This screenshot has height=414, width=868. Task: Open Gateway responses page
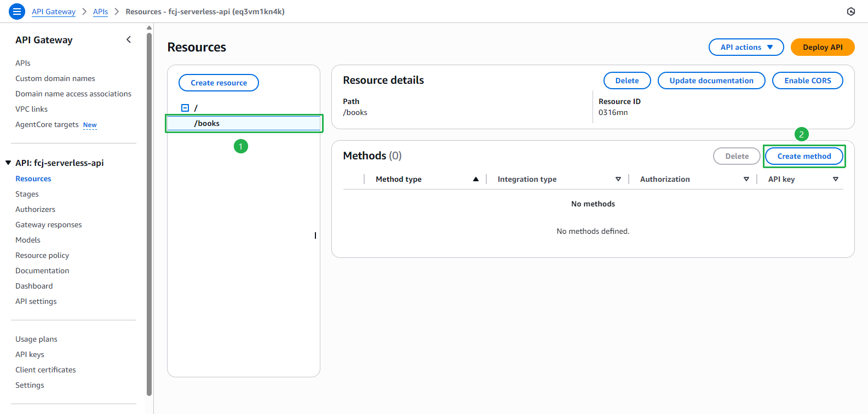point(49,225)
